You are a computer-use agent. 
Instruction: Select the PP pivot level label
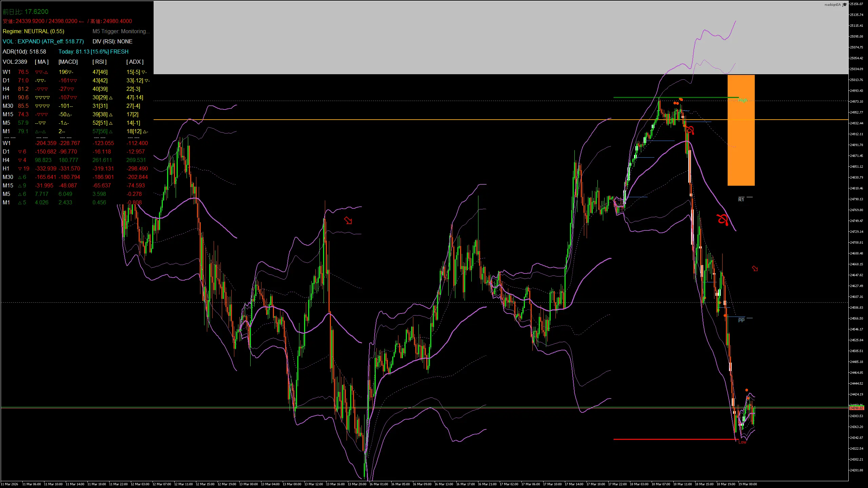[x=742, y=320]
